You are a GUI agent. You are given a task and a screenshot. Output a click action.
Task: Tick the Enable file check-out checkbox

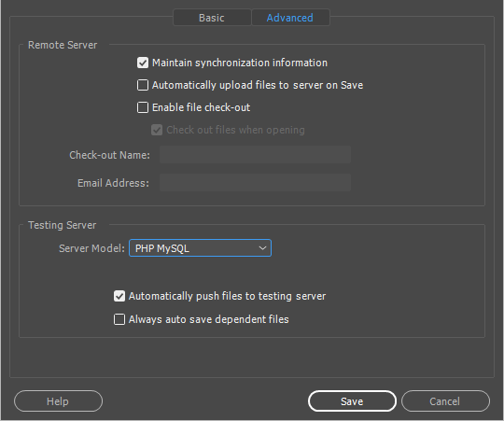(x=143, y=107)
